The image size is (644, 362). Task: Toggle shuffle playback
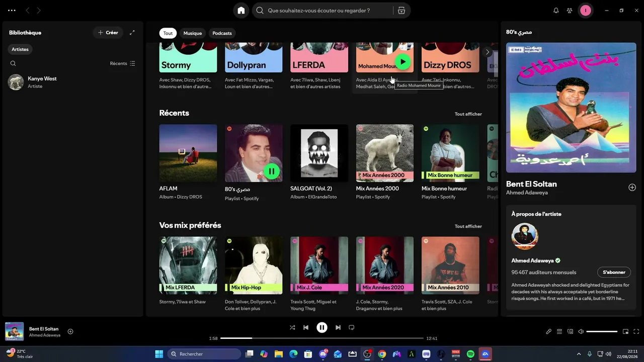point(292,327)
